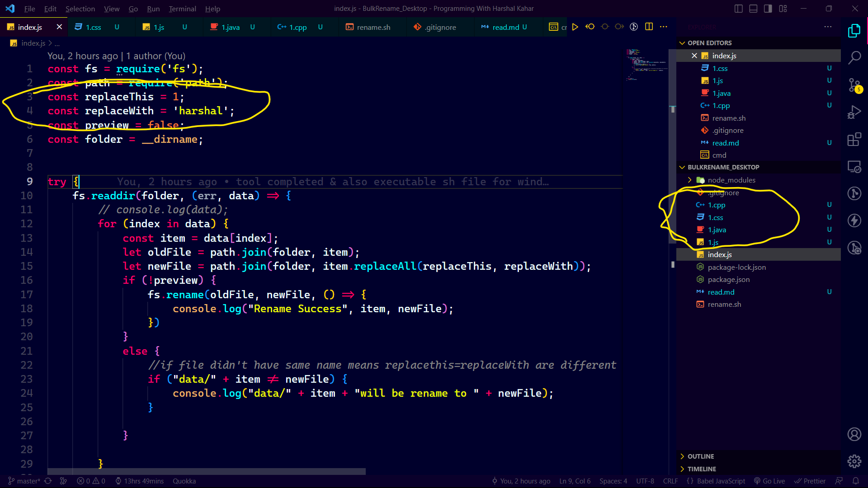This screenshot has width=868, height=488.
Task: Run the code with the play button
Action: pos(575,27)
